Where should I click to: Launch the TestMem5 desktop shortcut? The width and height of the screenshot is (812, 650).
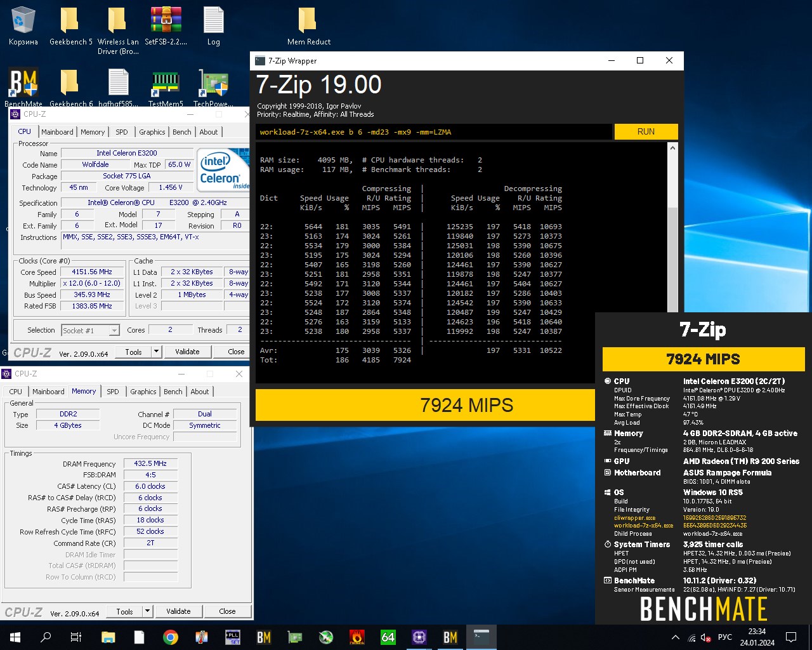click(166, 88)
